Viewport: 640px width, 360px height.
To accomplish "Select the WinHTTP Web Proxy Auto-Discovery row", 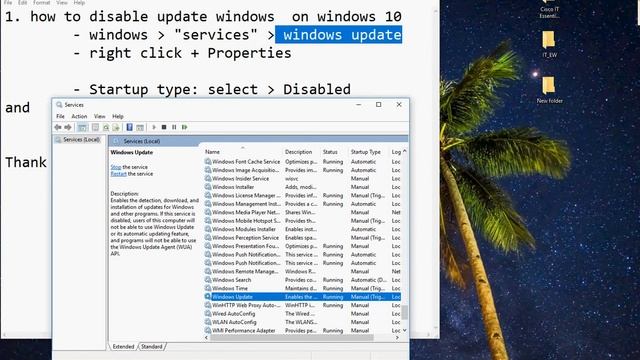I will (x=302, y=305).
